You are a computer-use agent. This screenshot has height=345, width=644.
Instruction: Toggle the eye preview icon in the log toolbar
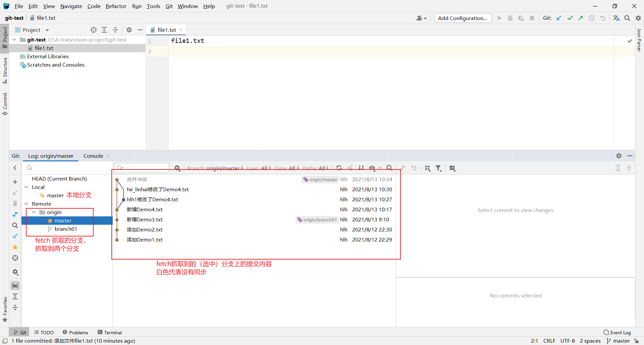(372, 168)
